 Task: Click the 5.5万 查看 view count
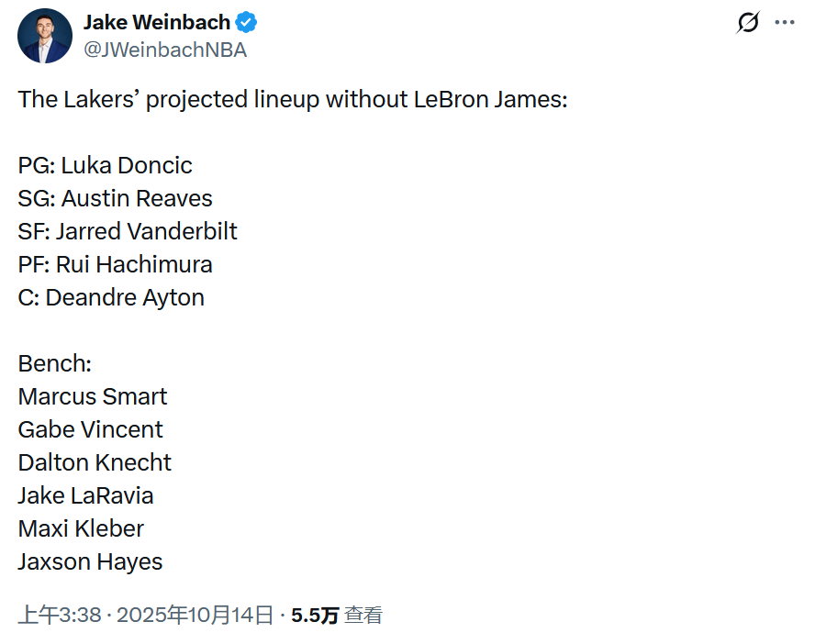336,616
